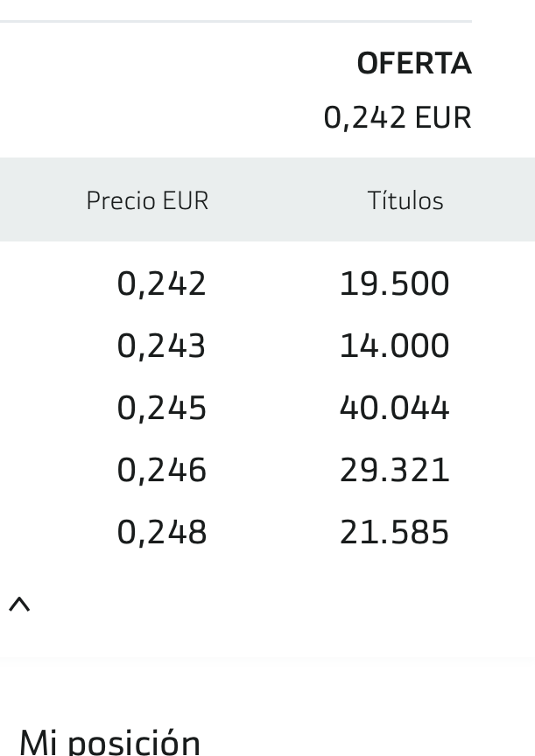
Task: Open the Mi posición section
Action: 110,742
